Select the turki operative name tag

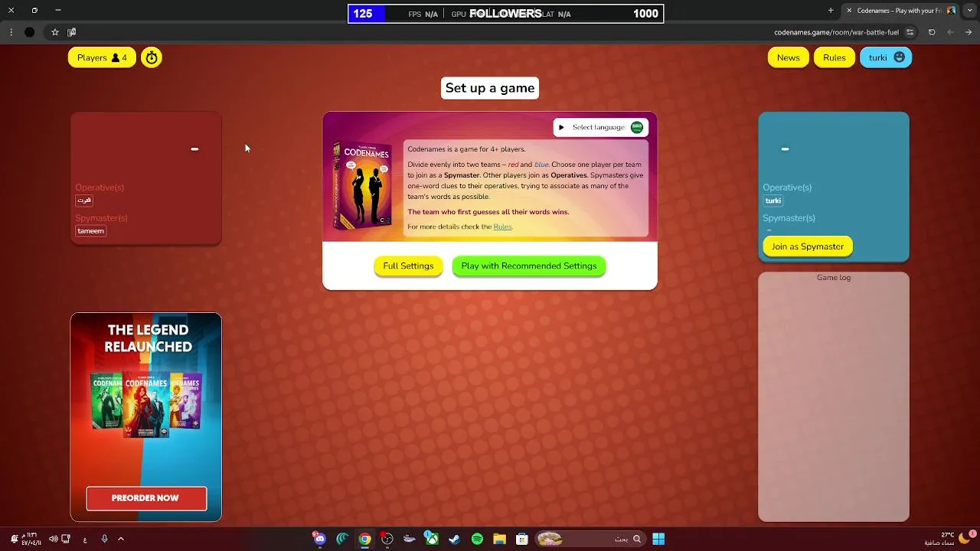773,201
